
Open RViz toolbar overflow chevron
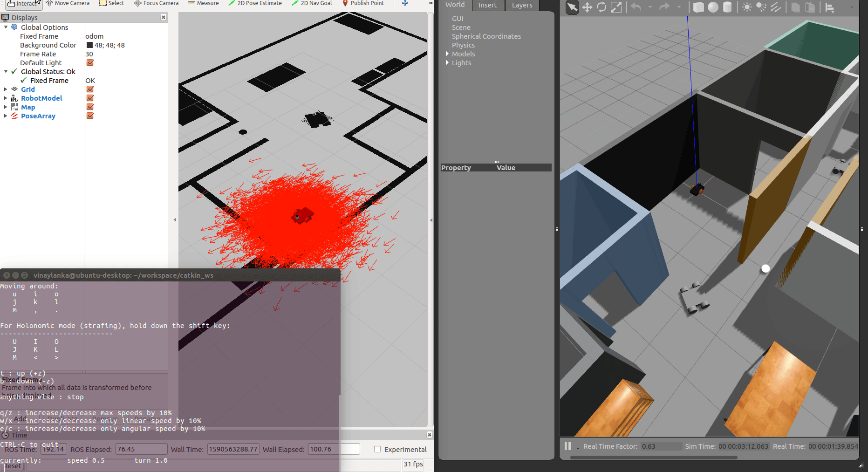(431, 3)
